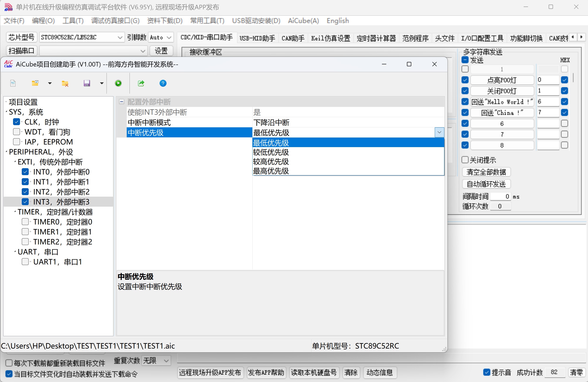588x382 pixels.
Task: Select TIMER2 定时器2 tree item
Action: click(x=63, y=242)
